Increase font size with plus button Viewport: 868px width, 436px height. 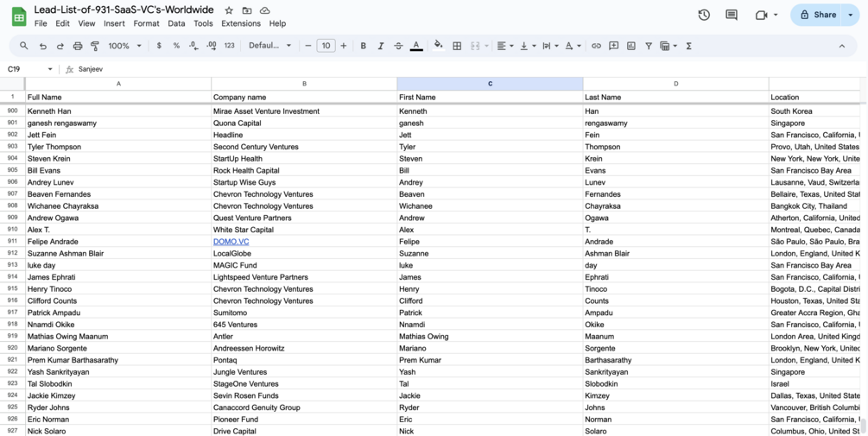(343, 46)
